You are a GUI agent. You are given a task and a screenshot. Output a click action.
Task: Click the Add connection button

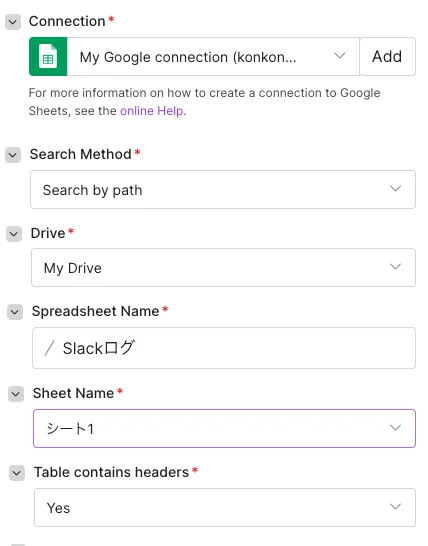388,56
